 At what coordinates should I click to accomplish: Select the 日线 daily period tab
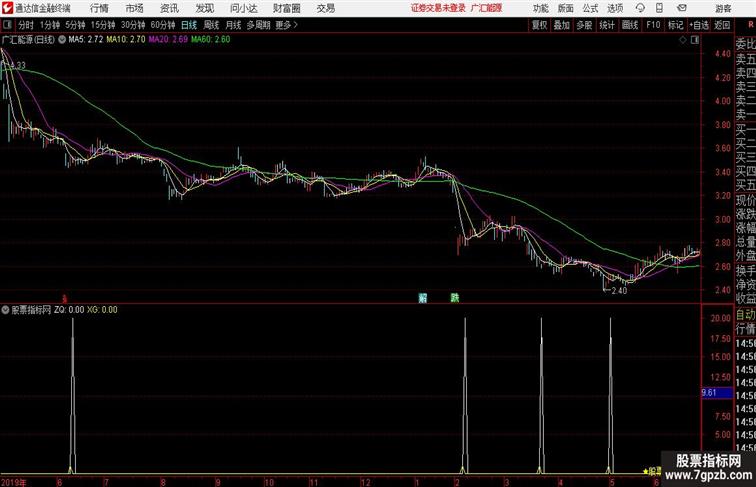189,25
